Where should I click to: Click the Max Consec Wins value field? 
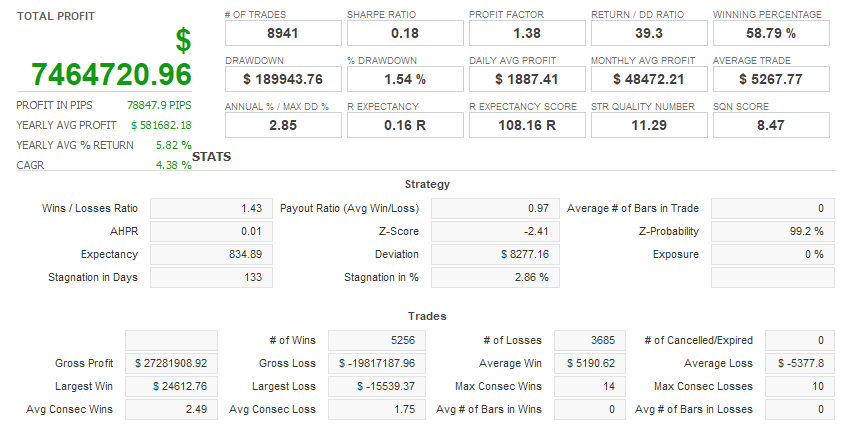click(592, 386)
